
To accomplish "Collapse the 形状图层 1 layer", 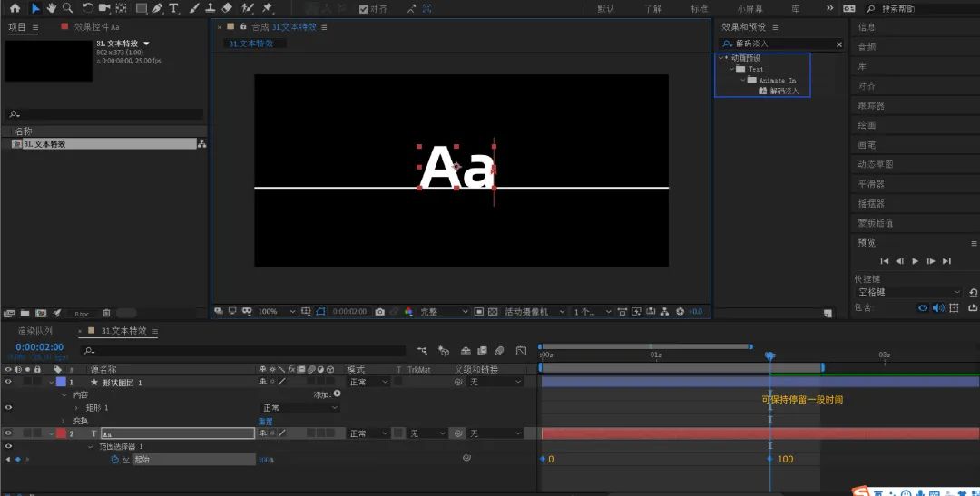I will pyautogui.click(x=51, y=382).
